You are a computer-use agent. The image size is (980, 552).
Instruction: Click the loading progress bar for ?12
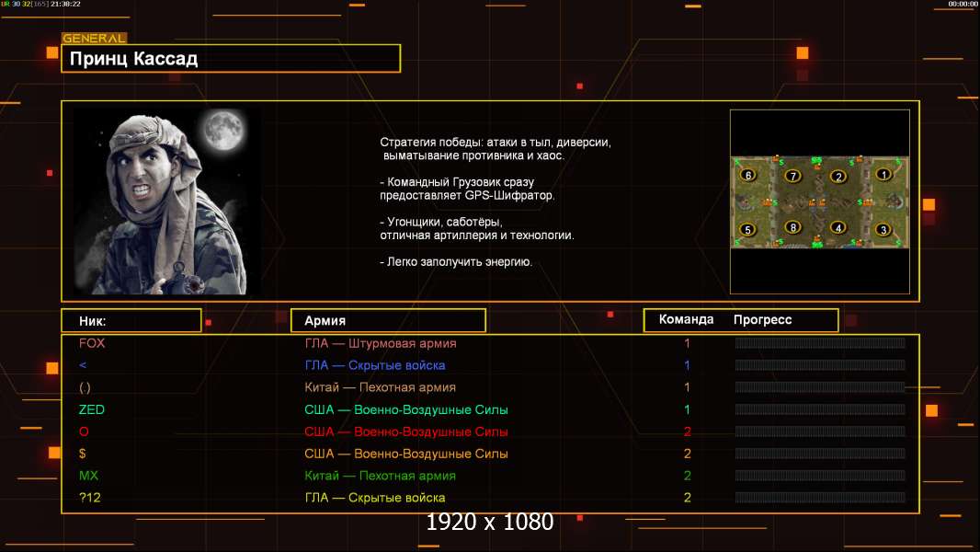820,498
